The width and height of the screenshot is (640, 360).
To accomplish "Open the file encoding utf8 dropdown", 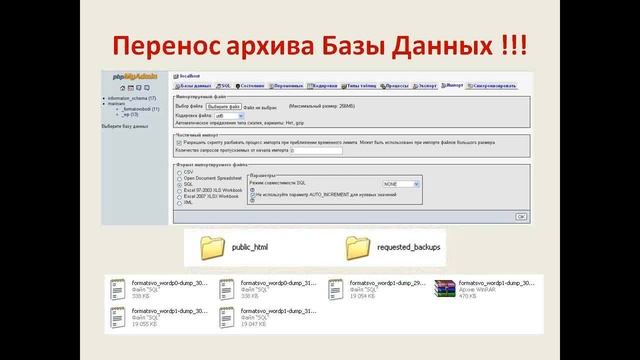I will click(x=229, y=116).
